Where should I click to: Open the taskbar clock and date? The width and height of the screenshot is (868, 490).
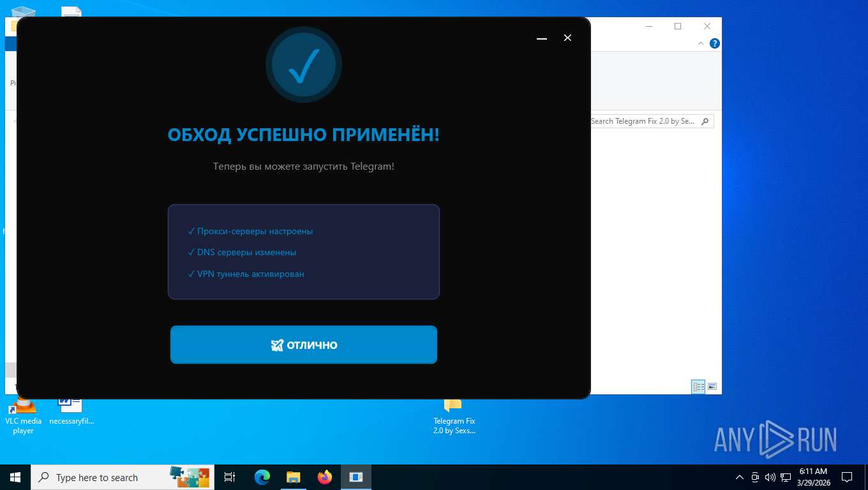(x=813, y=477)
